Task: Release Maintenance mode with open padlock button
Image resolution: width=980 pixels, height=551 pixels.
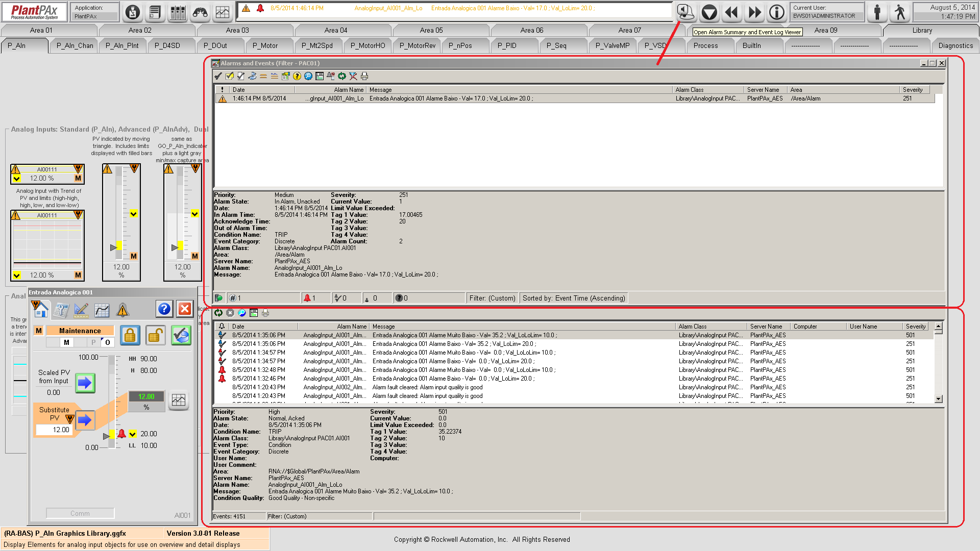Action: [x=156, y=335]
